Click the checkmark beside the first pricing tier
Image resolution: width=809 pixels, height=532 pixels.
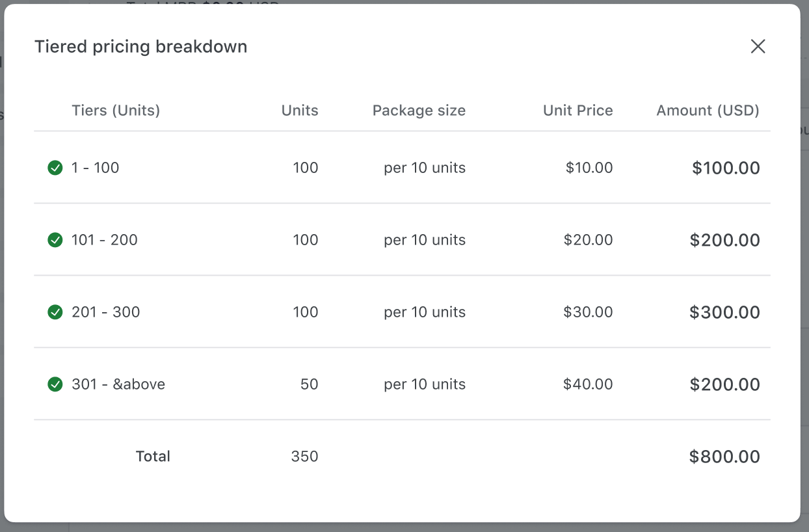[x=55, y=167]
